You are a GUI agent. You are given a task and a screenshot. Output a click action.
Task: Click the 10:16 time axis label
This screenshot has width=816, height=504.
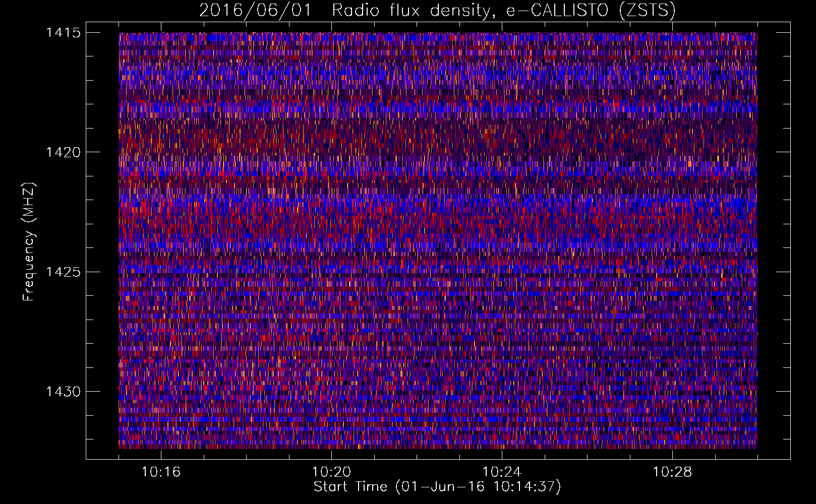pos(161,472)
